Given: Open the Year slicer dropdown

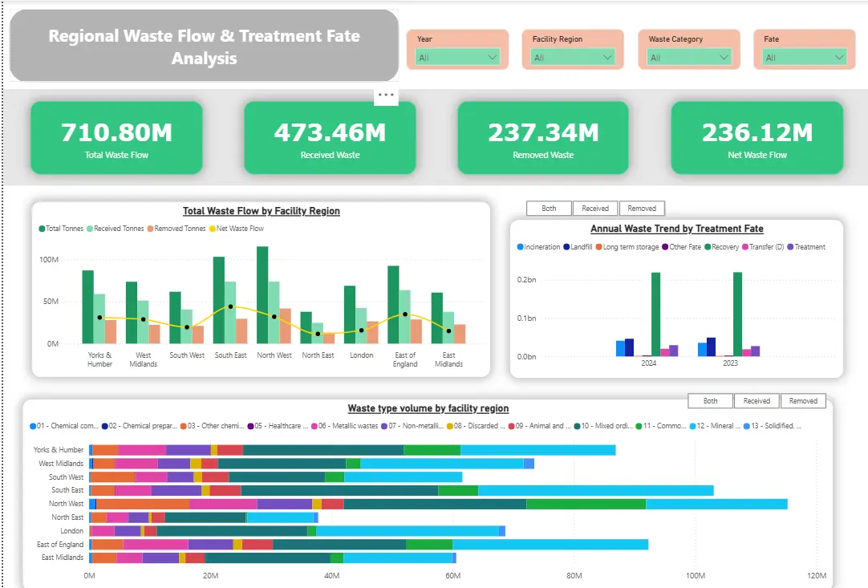Looking at the screenshot, I should 457,57.
